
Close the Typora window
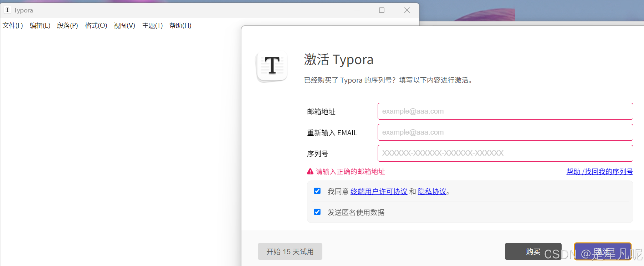(x=407, y=10)
